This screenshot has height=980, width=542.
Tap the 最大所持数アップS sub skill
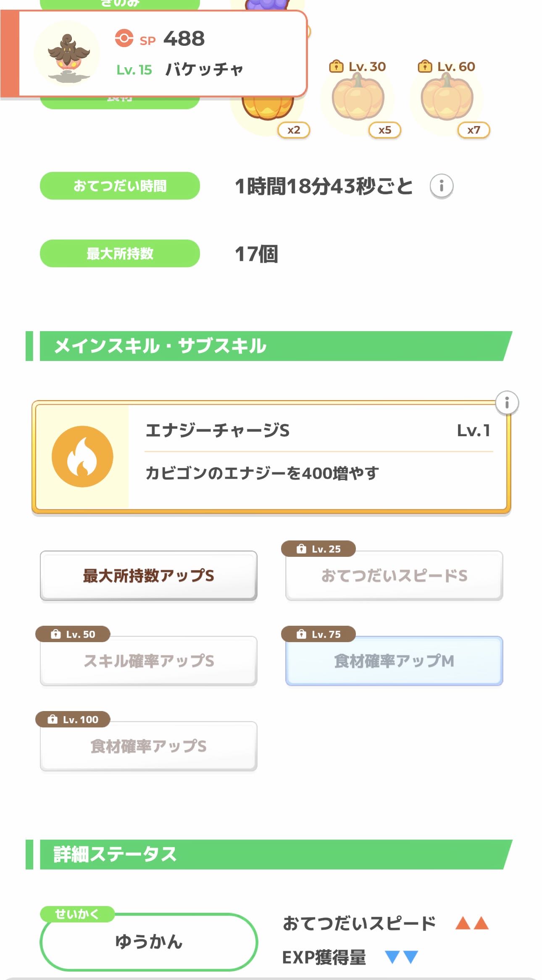click(x=149, y=575)
